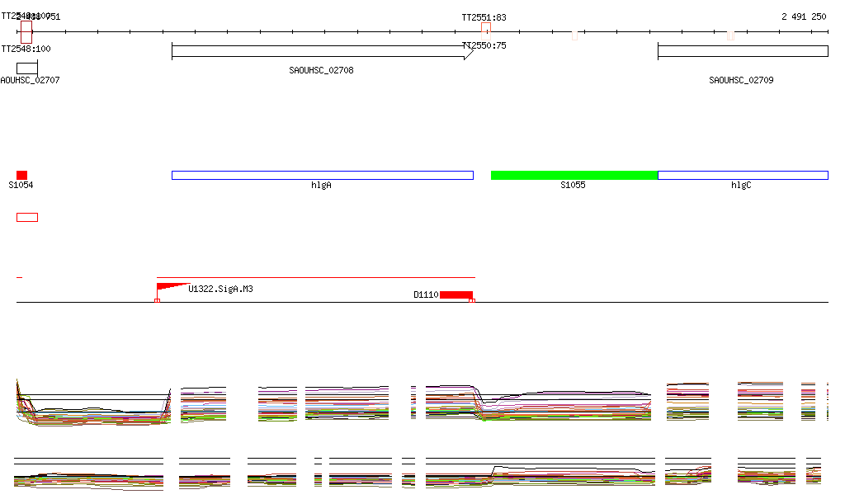Click the TT2551:83 terminator marker

tap(485, 27)
